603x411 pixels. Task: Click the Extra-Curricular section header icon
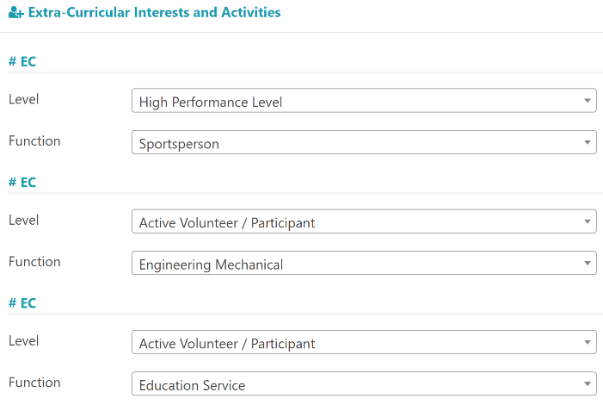coord(16,13)
